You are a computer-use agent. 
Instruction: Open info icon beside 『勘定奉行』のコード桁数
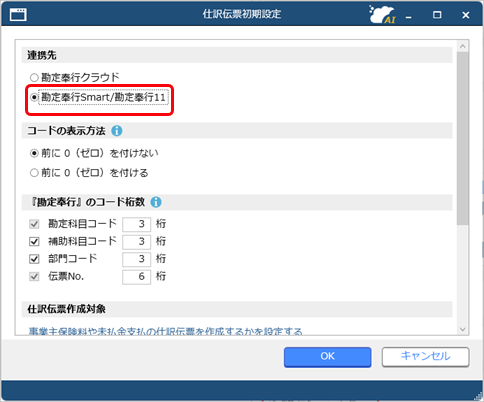tap(156, 202)
